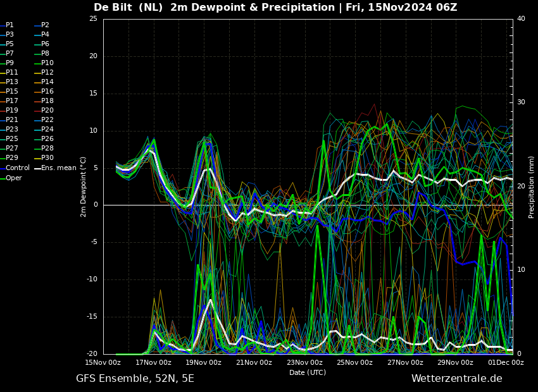Viewport: 538px width, 392px height.
Task: Select the Ens. mean legend entry
Action: click(x=58, y=168)
